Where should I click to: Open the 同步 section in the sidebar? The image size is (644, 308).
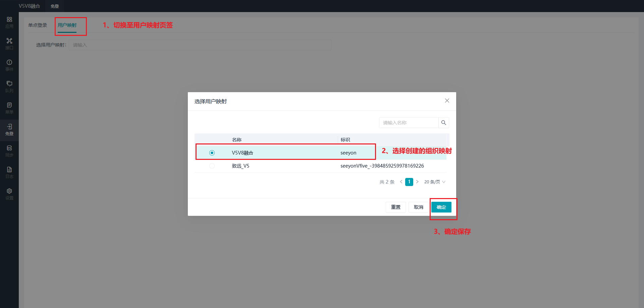coord(9,151)
